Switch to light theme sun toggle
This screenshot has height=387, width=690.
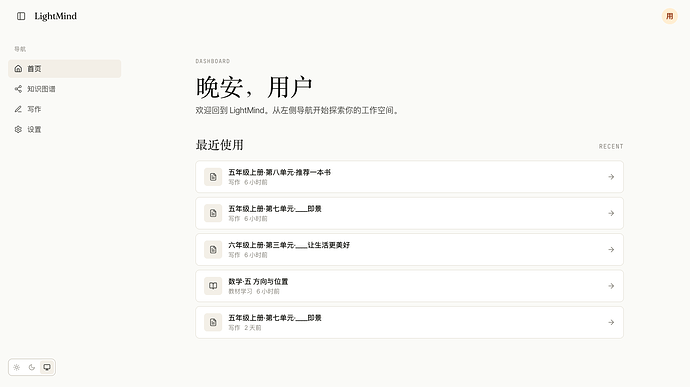tap(17, 367)
